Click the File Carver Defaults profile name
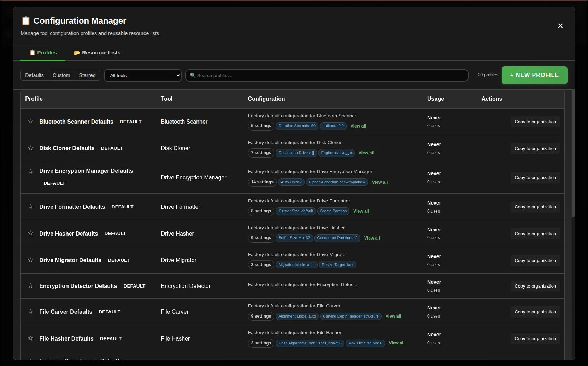Viewport: 588px width, 366px height. (x=66, y=312)
